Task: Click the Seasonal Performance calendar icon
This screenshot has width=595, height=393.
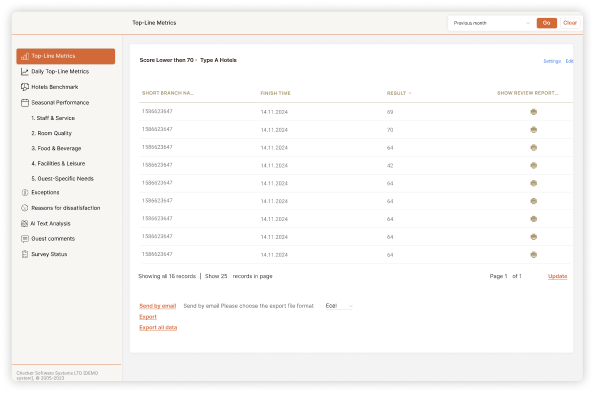Action: point(25,102)
